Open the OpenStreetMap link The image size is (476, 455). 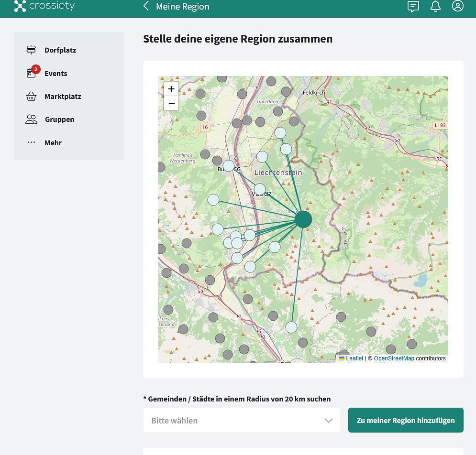[394, 358]
